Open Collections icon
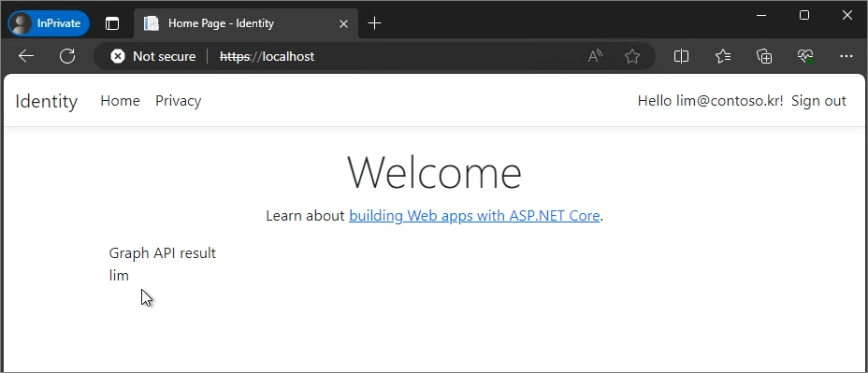868x373 pixels. [x=764, y=56]
